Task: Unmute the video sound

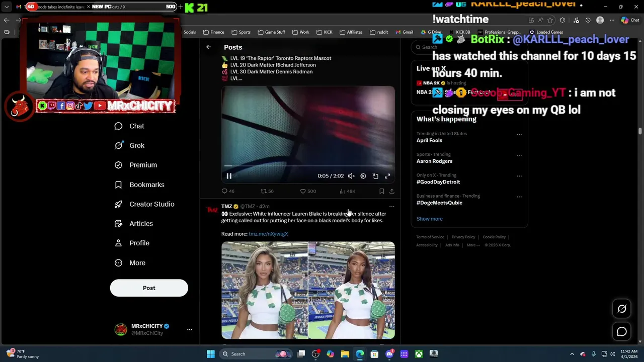Action: click(x=351, y=176)
